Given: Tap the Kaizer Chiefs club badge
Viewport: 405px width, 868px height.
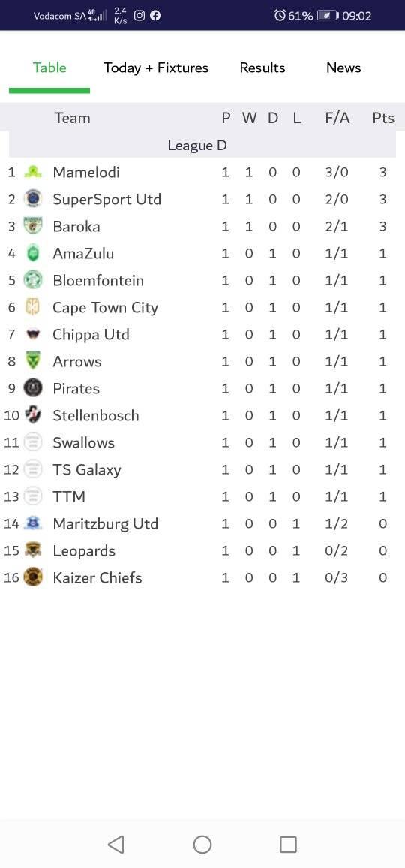Looking at the screenshot, I should [x=33, y=577].
